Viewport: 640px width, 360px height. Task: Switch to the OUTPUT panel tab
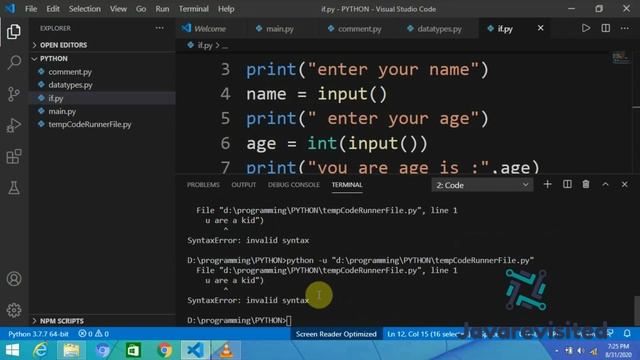(244, 184)
